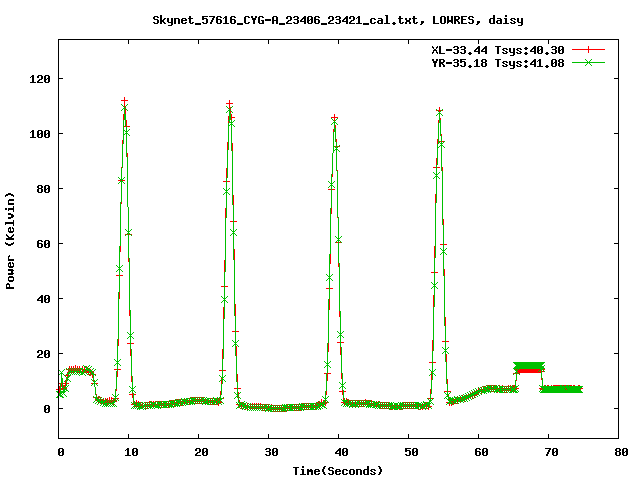The width and height of the screenshot is (640, 480).
Task: Click the green legend line sample for YR
Action: pos(588,63)
